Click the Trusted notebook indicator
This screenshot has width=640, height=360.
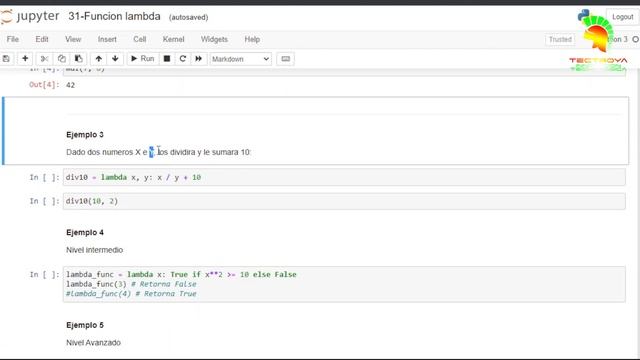pyautogui.click(x=560, y=39)
